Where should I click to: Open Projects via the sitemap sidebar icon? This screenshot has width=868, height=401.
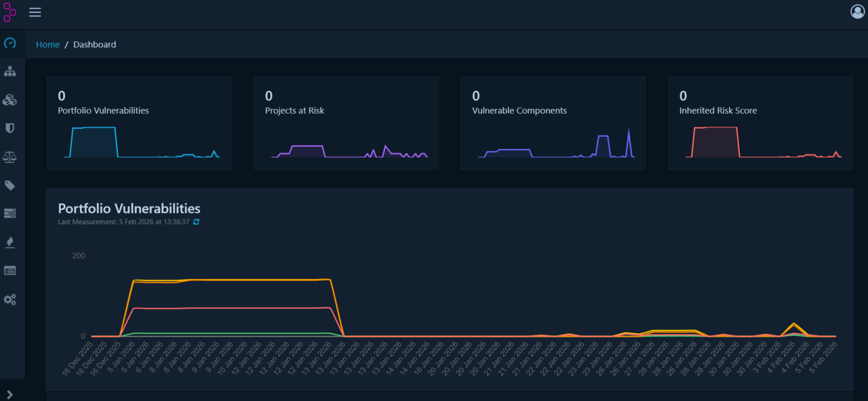9,72
